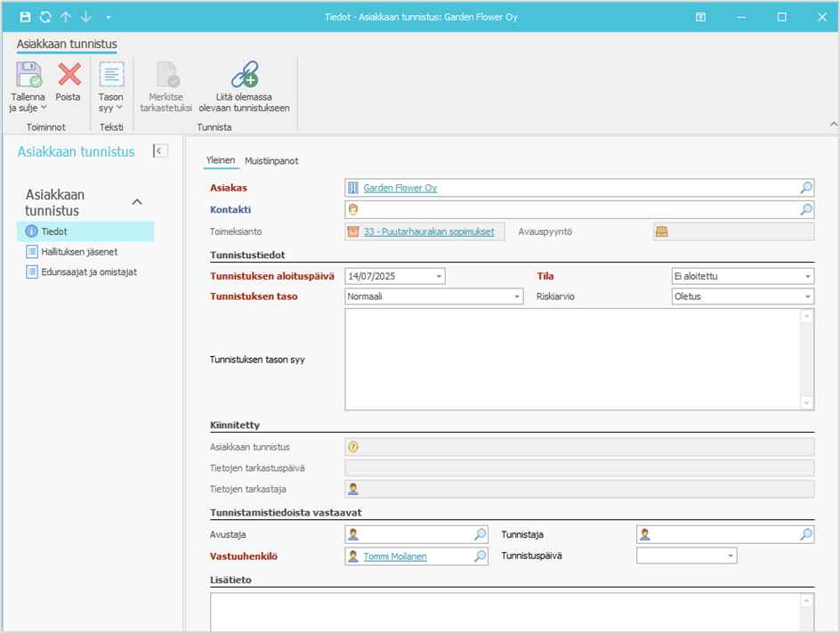Screen dimensions: 840x633
Task: Click Liitä olemassa olevaan tunnistukseen icon
Action: tap(244, 76)
